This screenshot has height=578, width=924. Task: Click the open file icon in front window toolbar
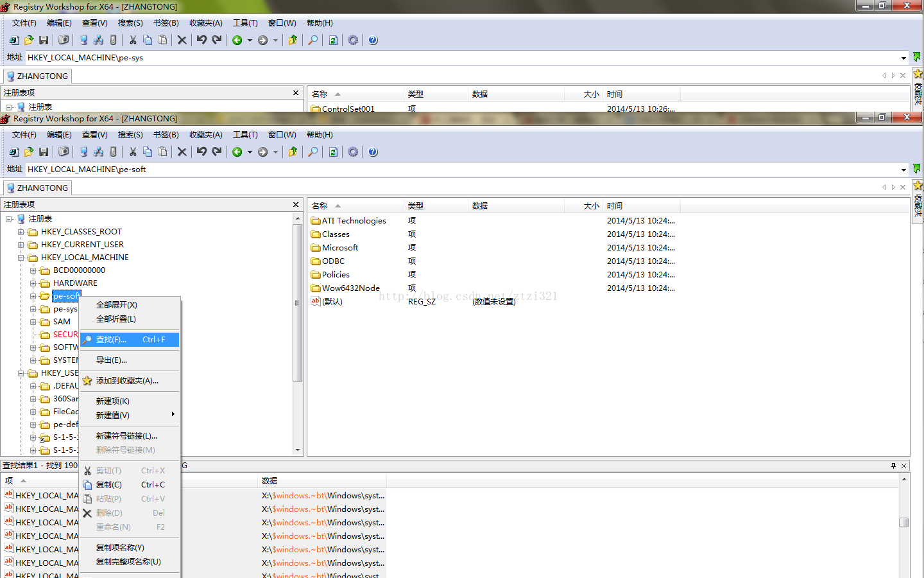tap(28, 152)
